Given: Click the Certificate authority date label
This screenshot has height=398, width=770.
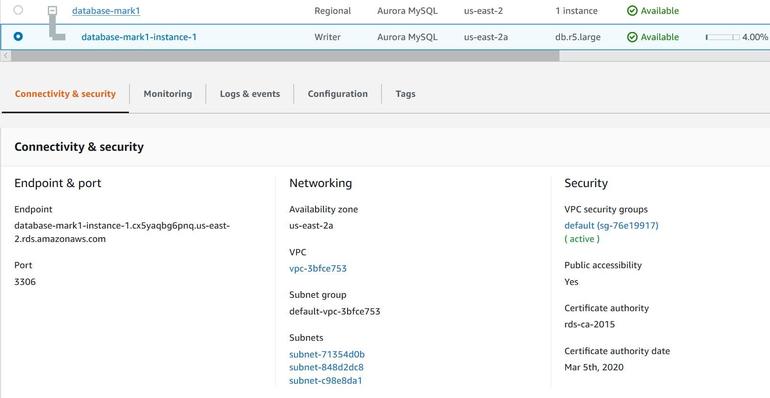Looking at the screenshot, I should coord(617,351).
